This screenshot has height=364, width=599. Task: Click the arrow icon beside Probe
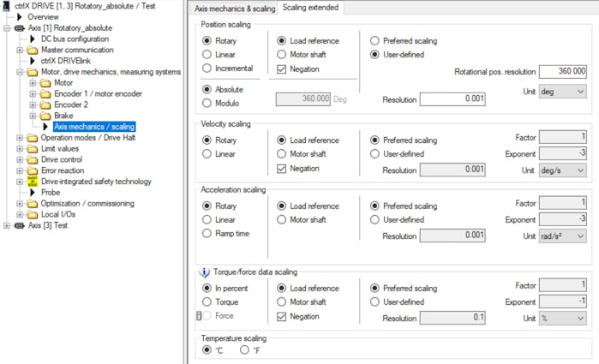tap(33, 192)
